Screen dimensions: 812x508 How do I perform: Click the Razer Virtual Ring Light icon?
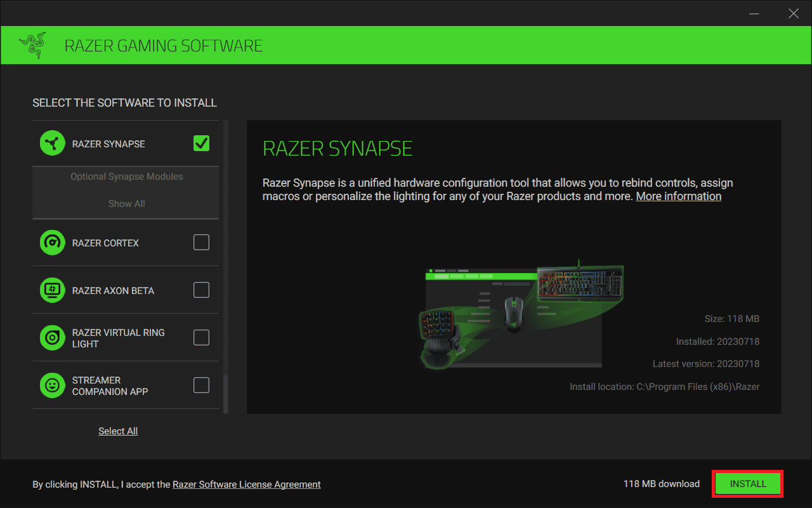click(x=53, y=338)
